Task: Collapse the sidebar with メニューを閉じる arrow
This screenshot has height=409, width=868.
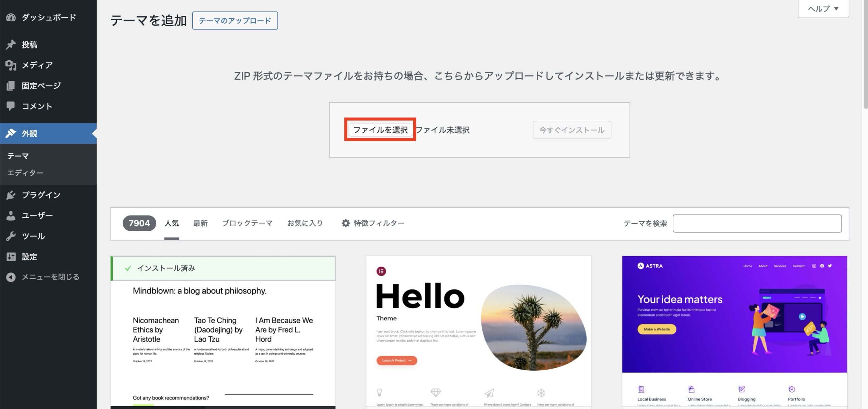Action: (x=11, y=277)
